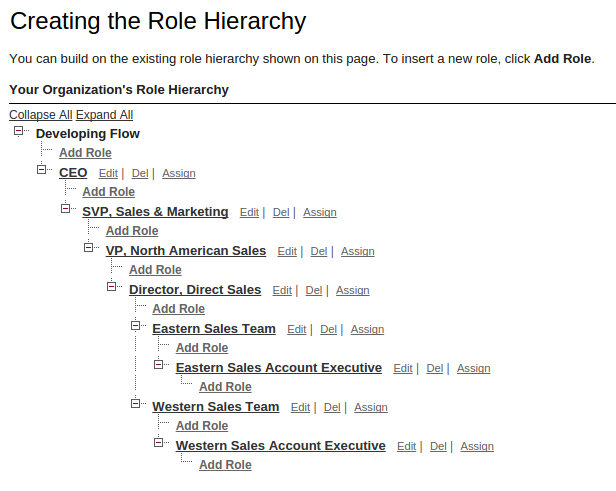Collapse the Eastern Sales Team node

(x=136, y=326)
